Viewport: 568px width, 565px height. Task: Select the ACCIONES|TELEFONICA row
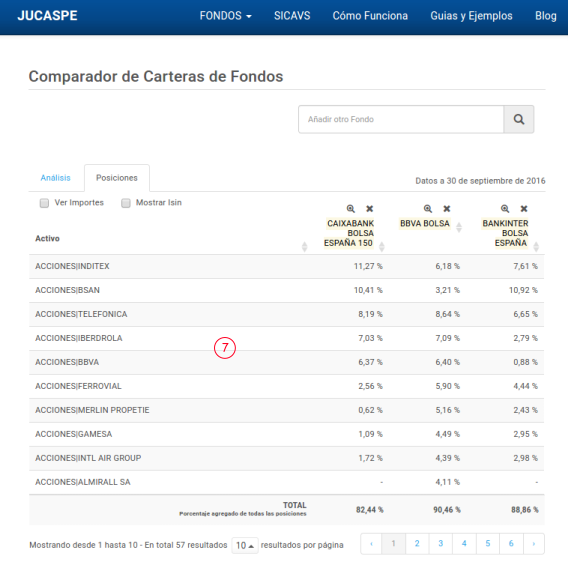287,314
